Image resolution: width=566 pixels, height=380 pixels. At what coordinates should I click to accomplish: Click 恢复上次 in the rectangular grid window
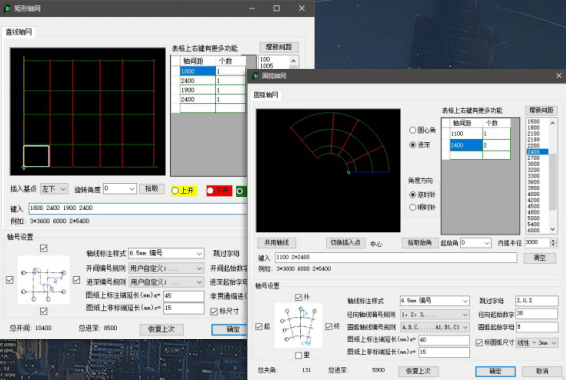pyautogui.click(x=162, y=329)
